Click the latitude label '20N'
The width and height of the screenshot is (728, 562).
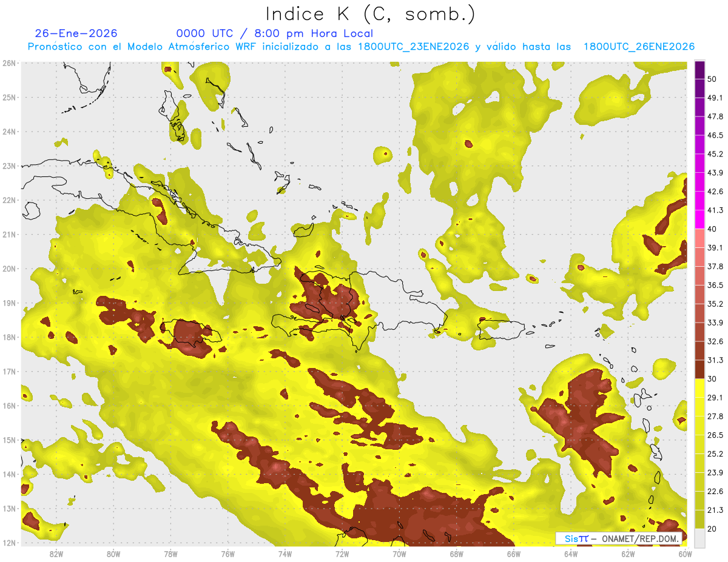click(8, 269)
